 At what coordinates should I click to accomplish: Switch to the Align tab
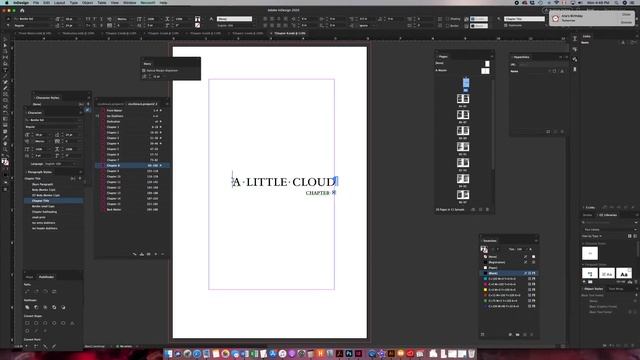[29, 277]
